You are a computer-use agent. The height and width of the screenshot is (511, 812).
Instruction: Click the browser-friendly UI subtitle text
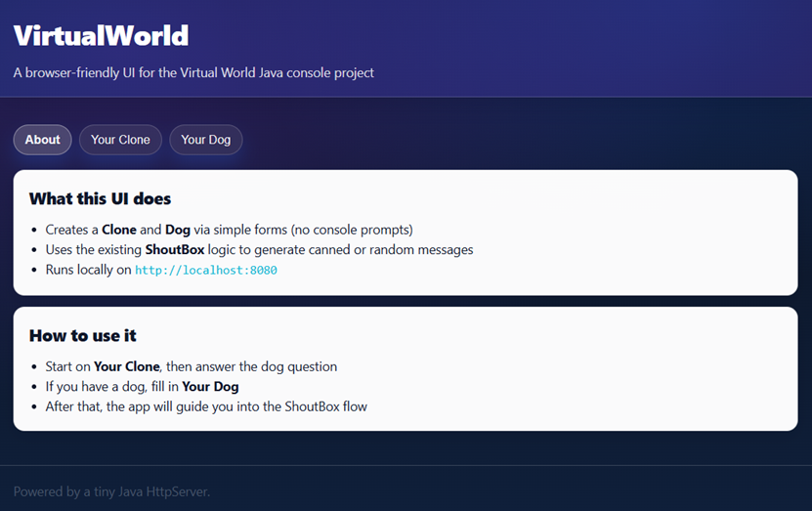193,72
